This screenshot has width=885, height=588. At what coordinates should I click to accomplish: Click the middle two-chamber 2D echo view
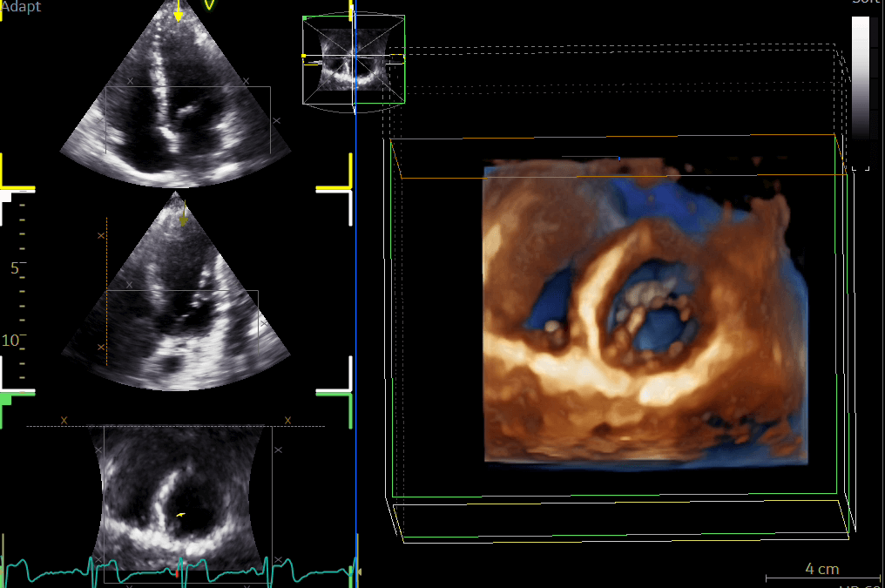coord(176,291)
